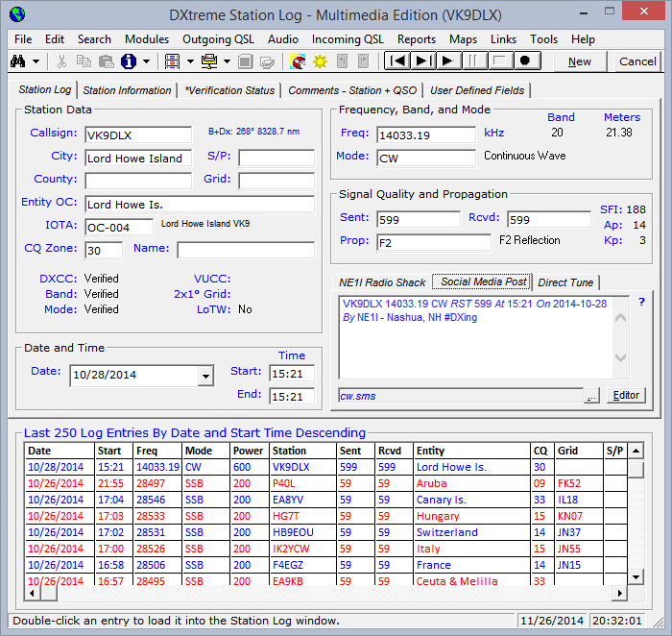
Task: Open the Outgoing QSL menu
Action: 218,39
